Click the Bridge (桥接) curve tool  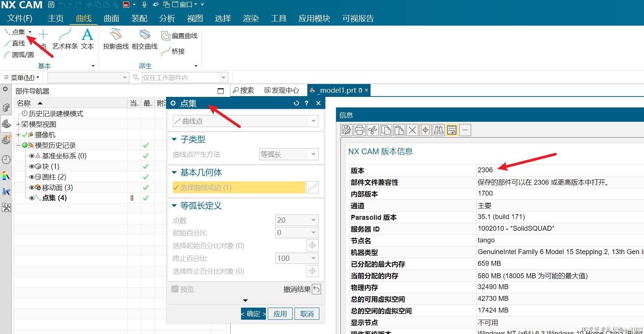173,51
